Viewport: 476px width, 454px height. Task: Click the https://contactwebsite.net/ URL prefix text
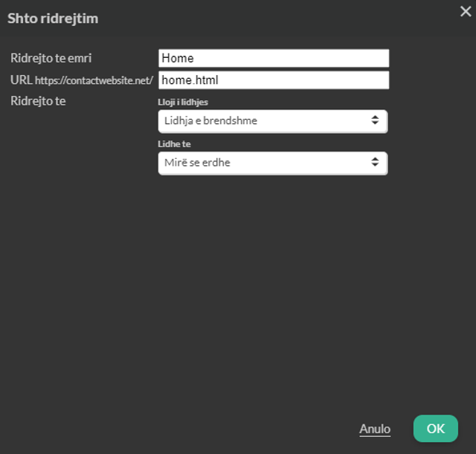coord(94,81)
